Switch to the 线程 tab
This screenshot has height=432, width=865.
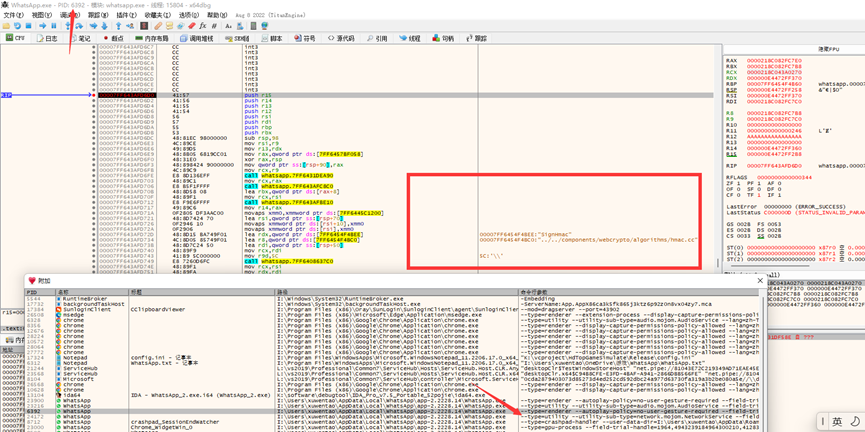[409, 38]
